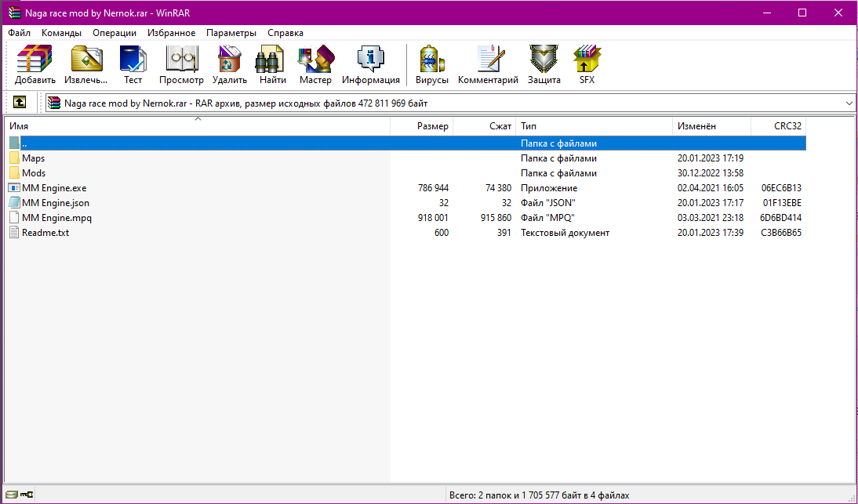This screenshot has height=504, width=858.
Task: Click the Приложение type cell
Action: pos(549,187)
